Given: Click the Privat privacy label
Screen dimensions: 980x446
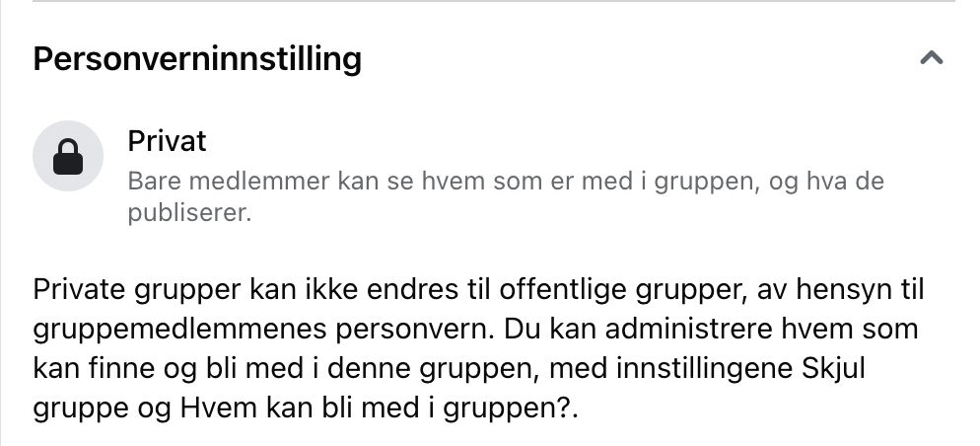Looking at the screenshot, I should tap(167, 141).
